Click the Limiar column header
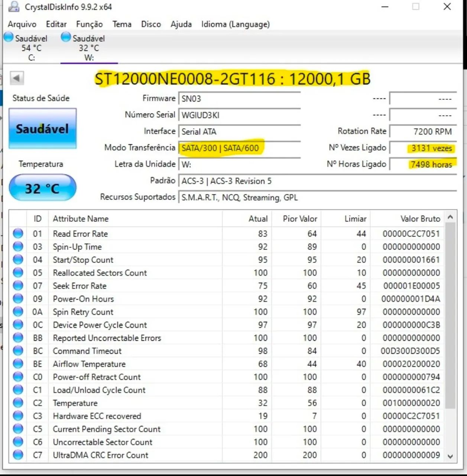The width and height of the screenshot is (467, 476). (x=346, y=219)
